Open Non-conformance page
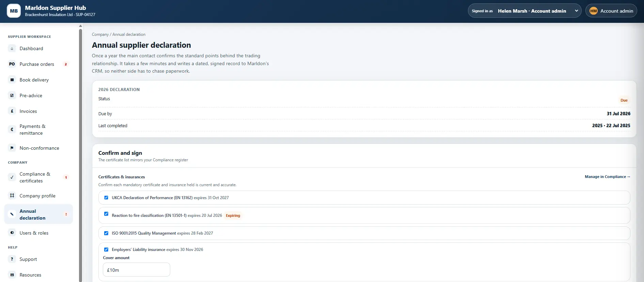 pyautogui.click(x=38, y=148)
